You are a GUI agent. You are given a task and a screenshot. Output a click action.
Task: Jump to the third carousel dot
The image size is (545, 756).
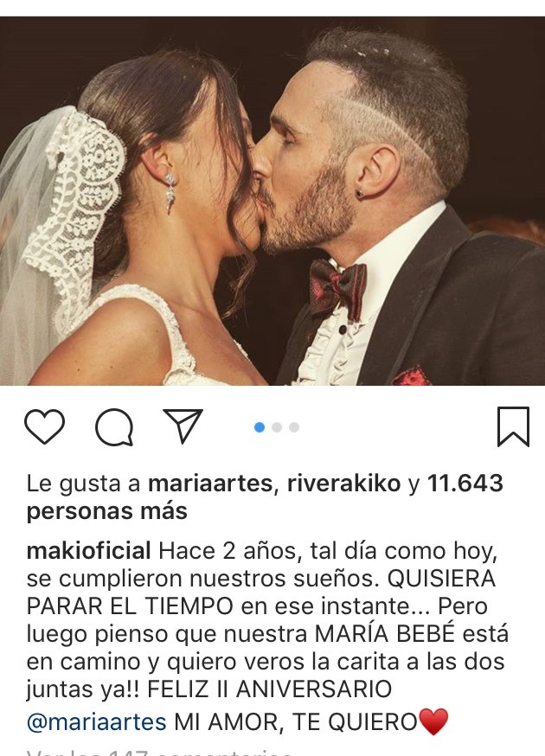[x=294, y=427]
